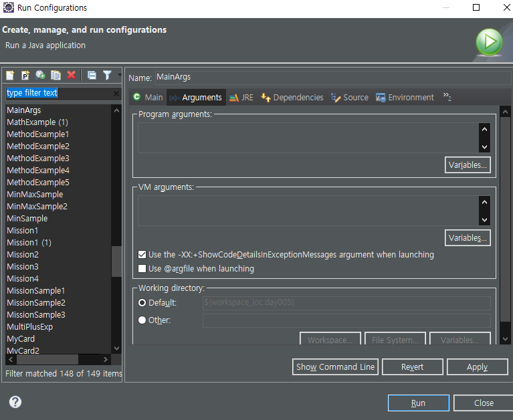
Task: Duplicate the selected launch configuration
Action: point(56,76)
